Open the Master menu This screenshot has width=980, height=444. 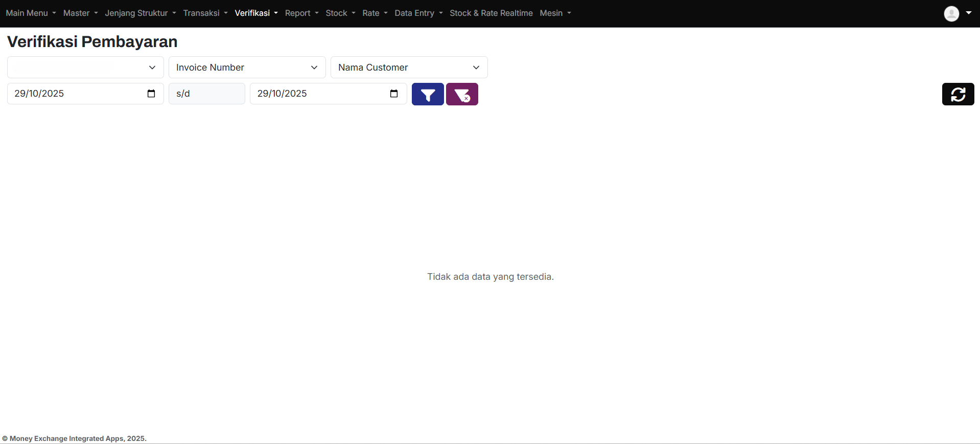pos(80,13)
